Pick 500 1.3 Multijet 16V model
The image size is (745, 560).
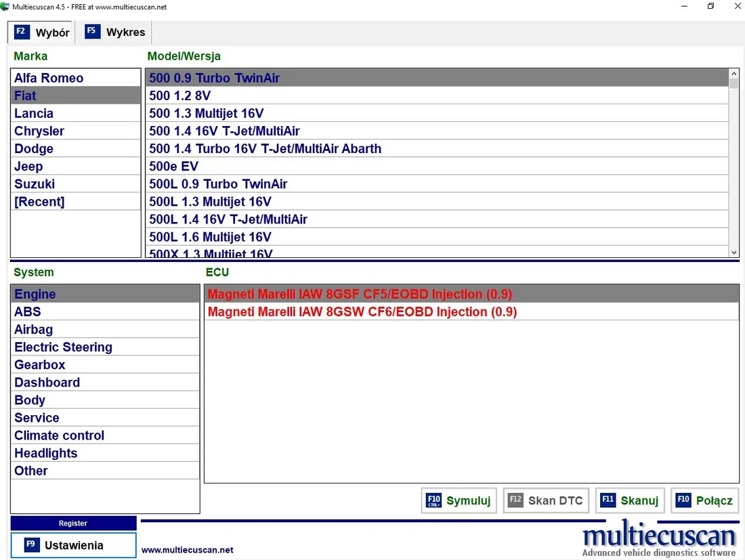[206, 113]
